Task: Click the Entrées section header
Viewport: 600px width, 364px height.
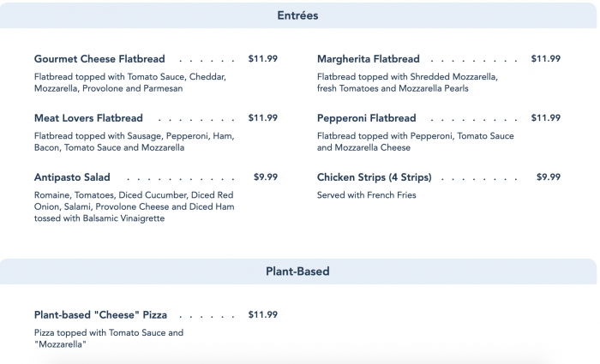Action: tap(297, 15)
